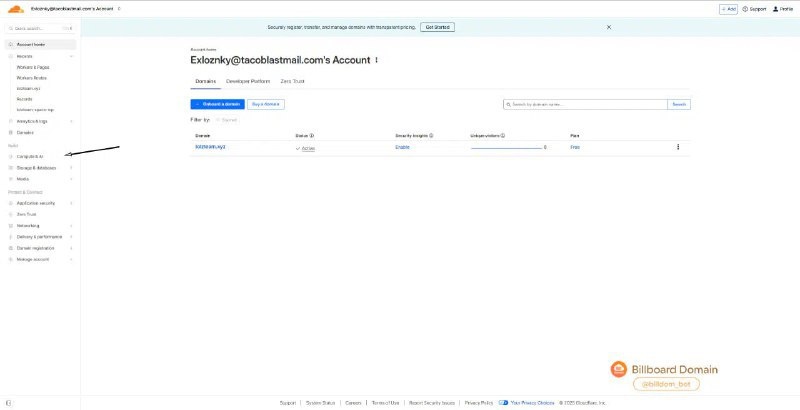
Task: Go to Account home in the sidebar
Action: pos(40,45)
